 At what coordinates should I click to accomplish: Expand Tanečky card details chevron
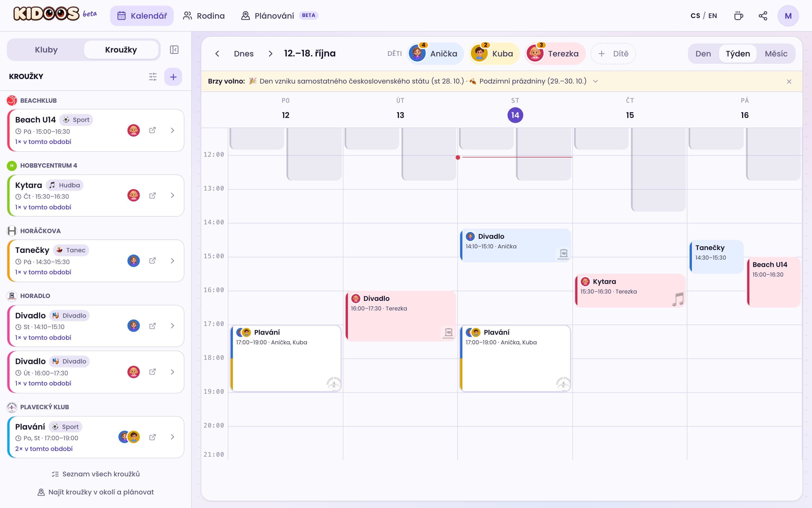[173, 261]
